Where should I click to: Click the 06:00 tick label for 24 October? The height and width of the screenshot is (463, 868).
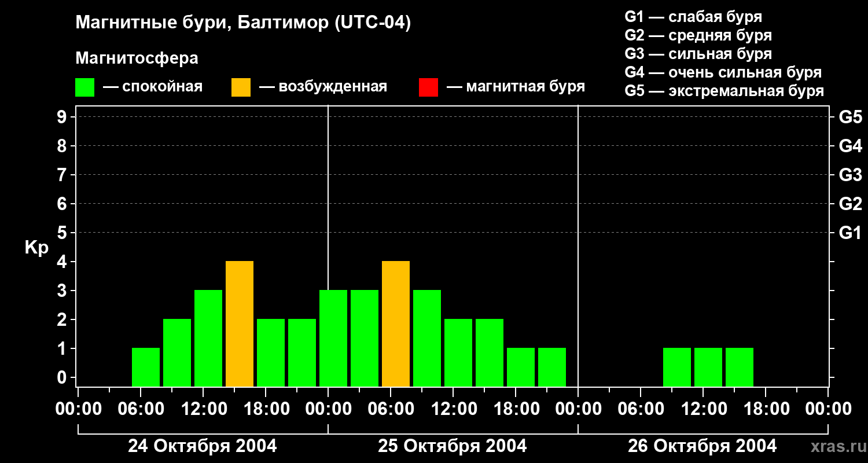141,409
